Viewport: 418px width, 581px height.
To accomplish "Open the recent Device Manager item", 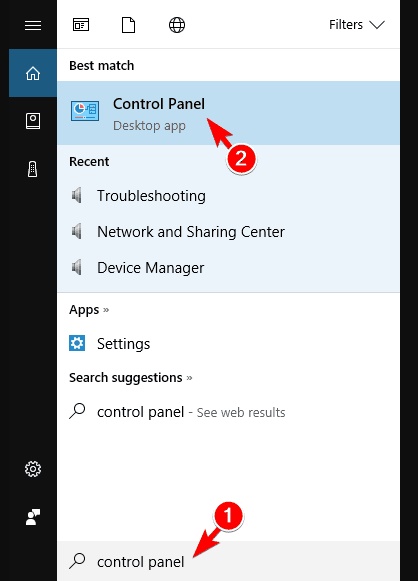I will point(228,268).
